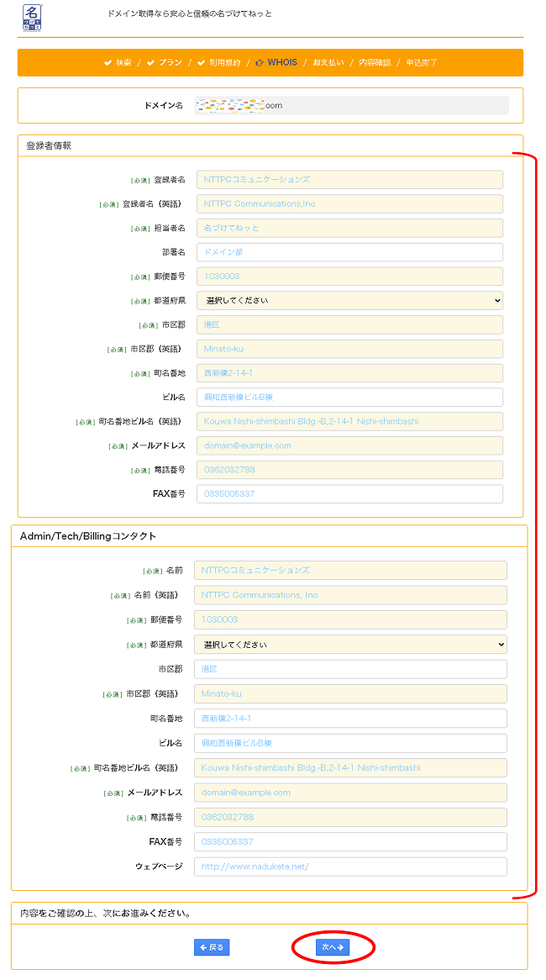
Task: Click the 検索 step in progress bar
Action: [x=123, y=63]
